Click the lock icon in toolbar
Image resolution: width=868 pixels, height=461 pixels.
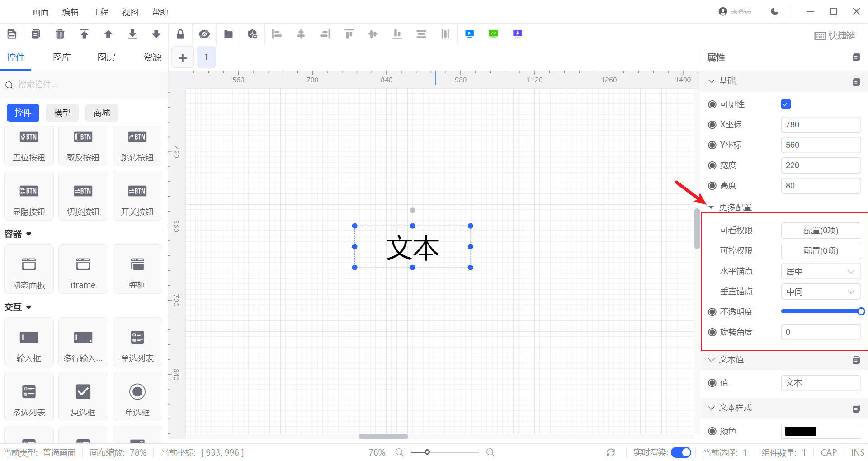[x=180, y=34]
